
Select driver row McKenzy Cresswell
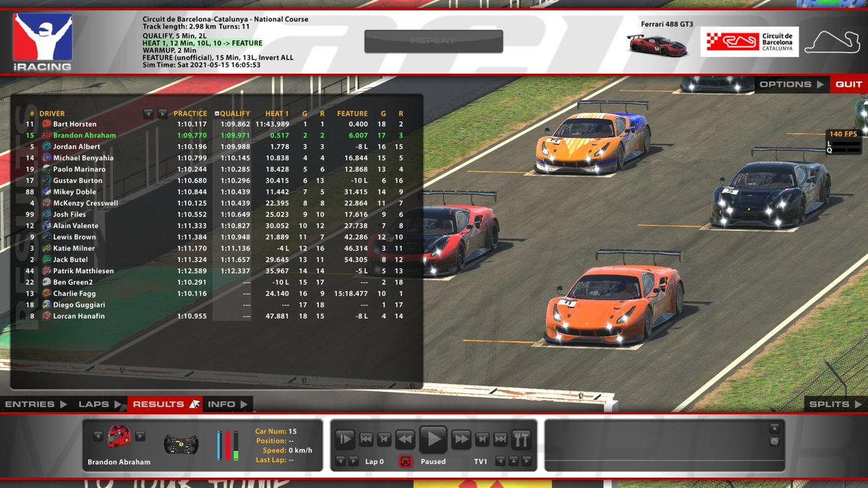pos(216,203)
